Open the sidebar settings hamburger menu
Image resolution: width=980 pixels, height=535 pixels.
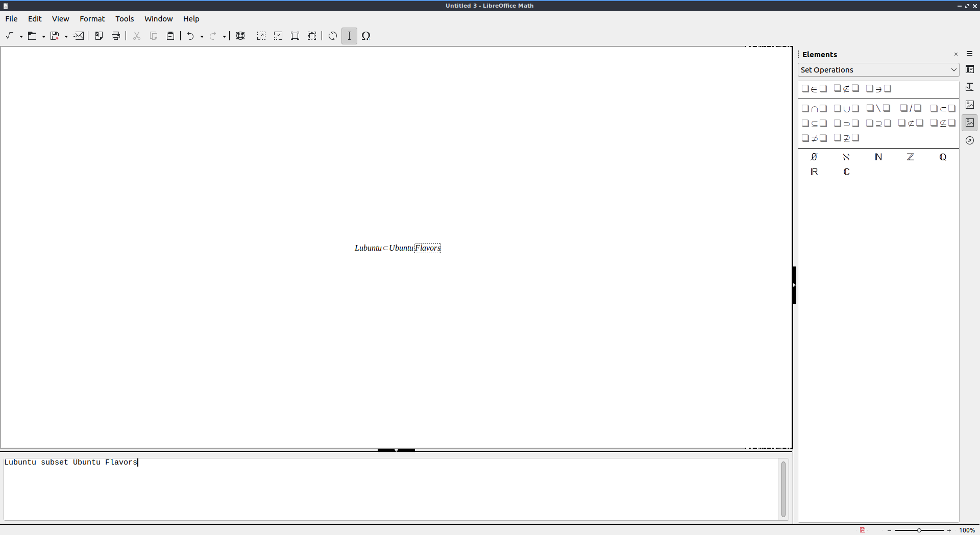coord(970,54)
